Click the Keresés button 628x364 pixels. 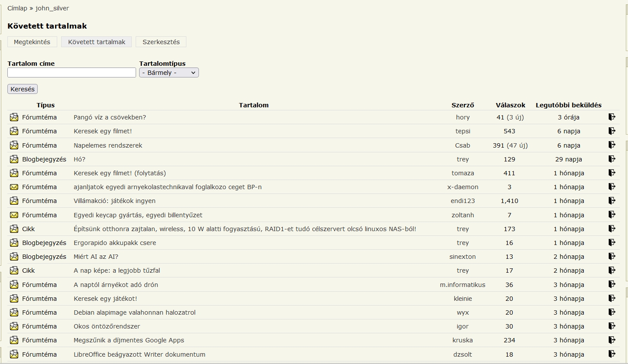[x=23, y=89]
